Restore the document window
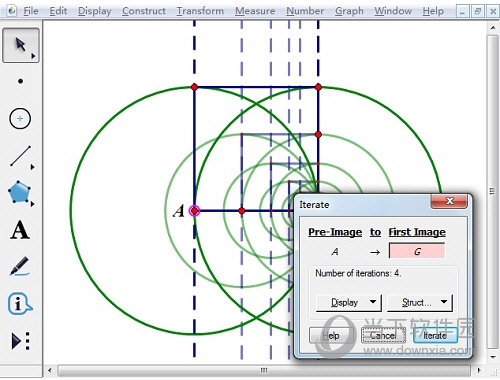The image size is (500, 380). click(478, 12)
